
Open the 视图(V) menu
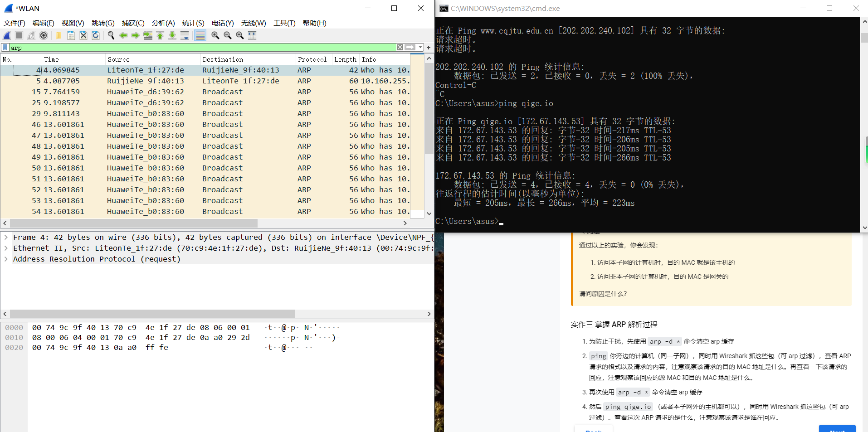tap(73, 23)
